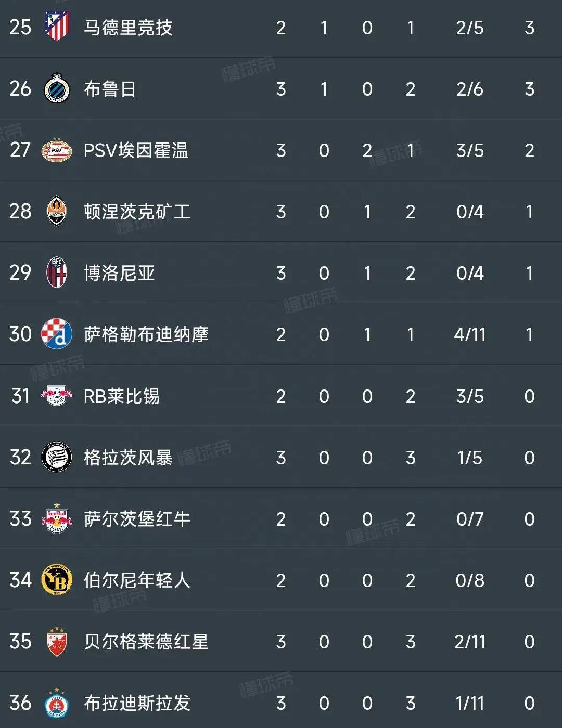Open team 贝尔格莱德红星
Screen dimensions: 562x728
coord(146,642)
